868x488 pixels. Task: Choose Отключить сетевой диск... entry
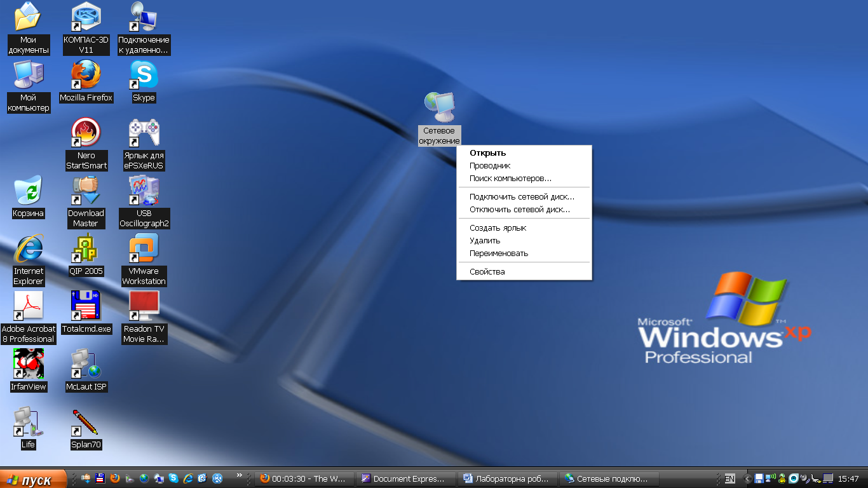[x=524, y=209]
